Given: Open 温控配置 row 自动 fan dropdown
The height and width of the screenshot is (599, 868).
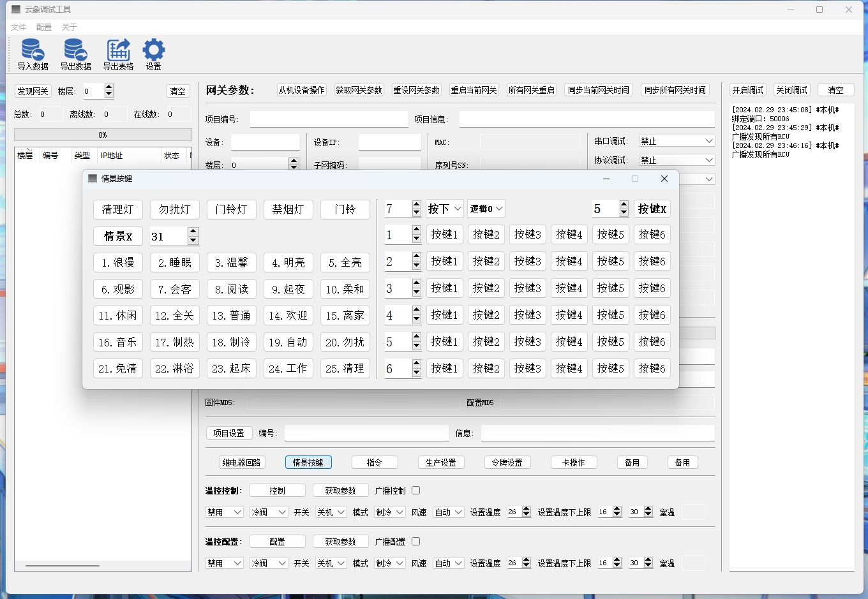Looking at the screenshot, I should 449,563.
